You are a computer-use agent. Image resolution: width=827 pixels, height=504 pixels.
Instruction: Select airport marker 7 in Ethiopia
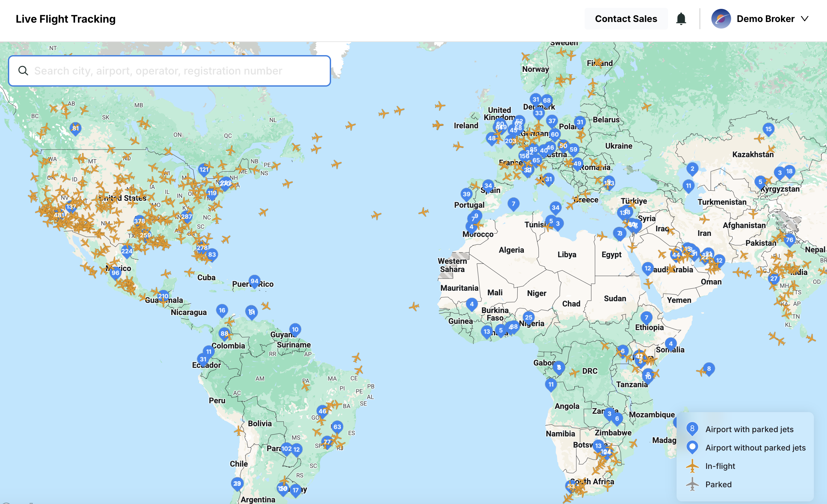[x=646, y=318]
